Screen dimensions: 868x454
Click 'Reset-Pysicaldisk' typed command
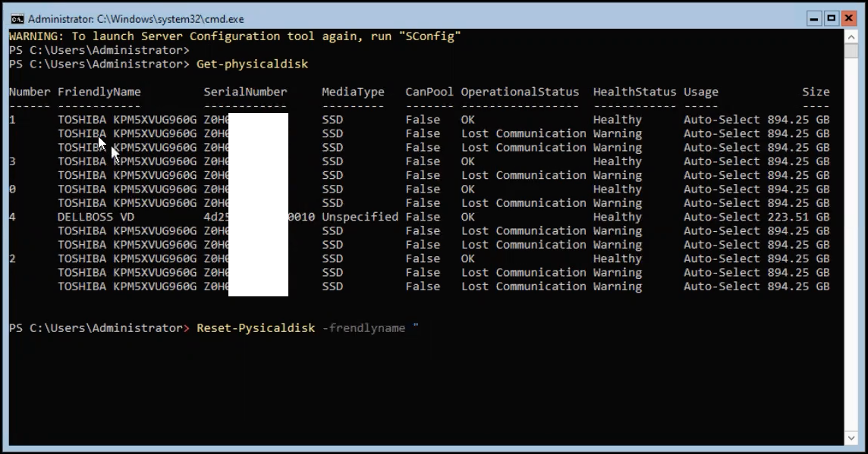click(x=256, y=328)
